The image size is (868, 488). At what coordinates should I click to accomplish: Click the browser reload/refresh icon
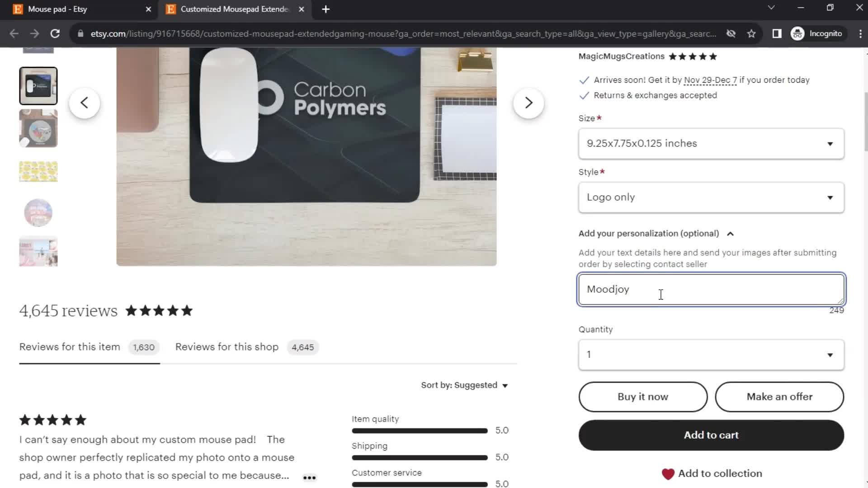point(54,33)
